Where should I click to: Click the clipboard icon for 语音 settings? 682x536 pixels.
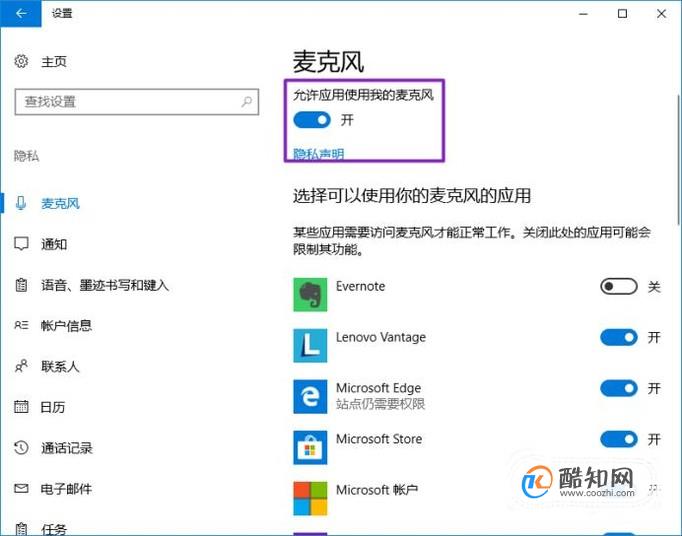(x=21, y=285)
